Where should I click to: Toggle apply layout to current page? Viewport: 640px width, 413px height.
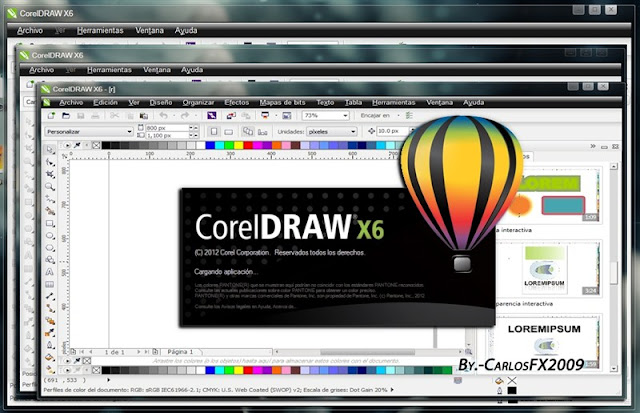(262, 132)
